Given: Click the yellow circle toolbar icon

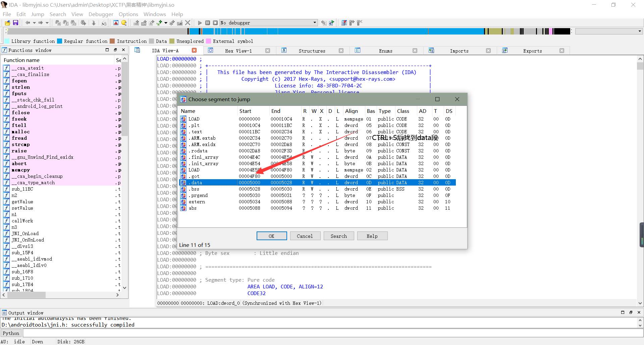Looking at the screenshot, I should 124,23.
